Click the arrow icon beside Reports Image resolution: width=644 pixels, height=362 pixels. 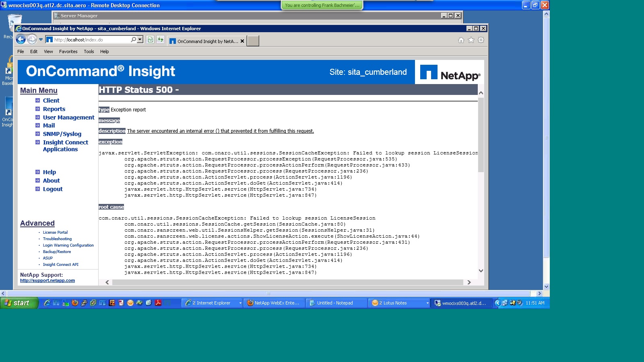[37, 109]
